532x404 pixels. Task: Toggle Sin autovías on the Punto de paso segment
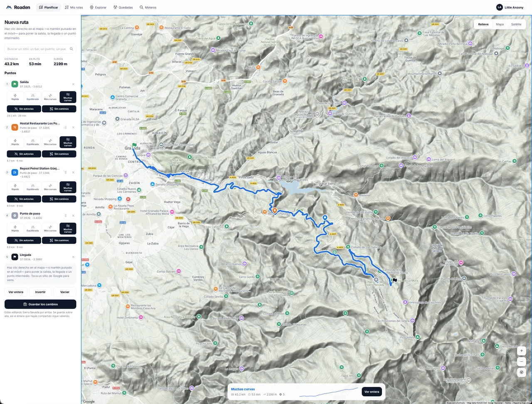click(24, 240)
